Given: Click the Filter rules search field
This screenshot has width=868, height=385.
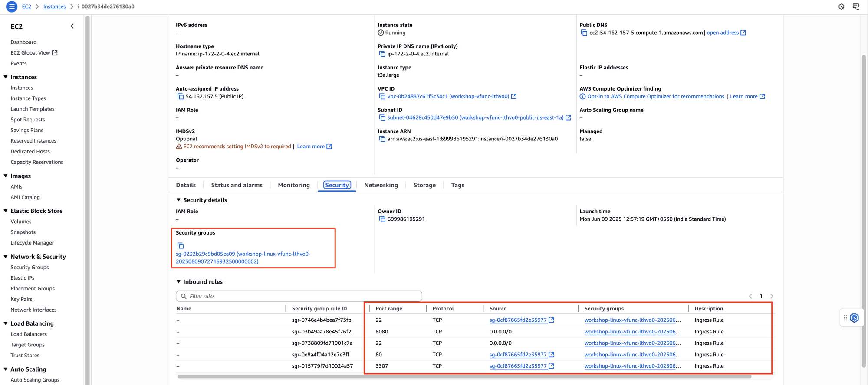Looking at the screenshot, I should pyautogui.click(x=299, y=297).
